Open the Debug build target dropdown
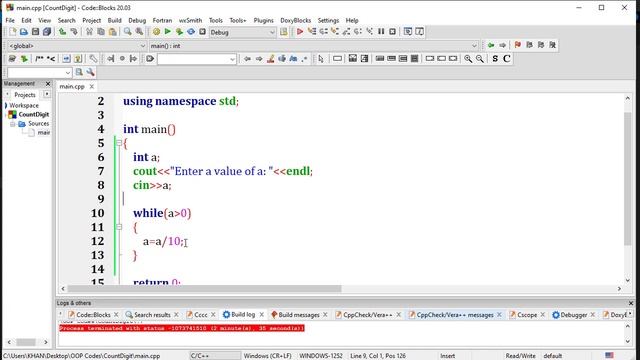640x360 pixels. click(x=242, y=32)
